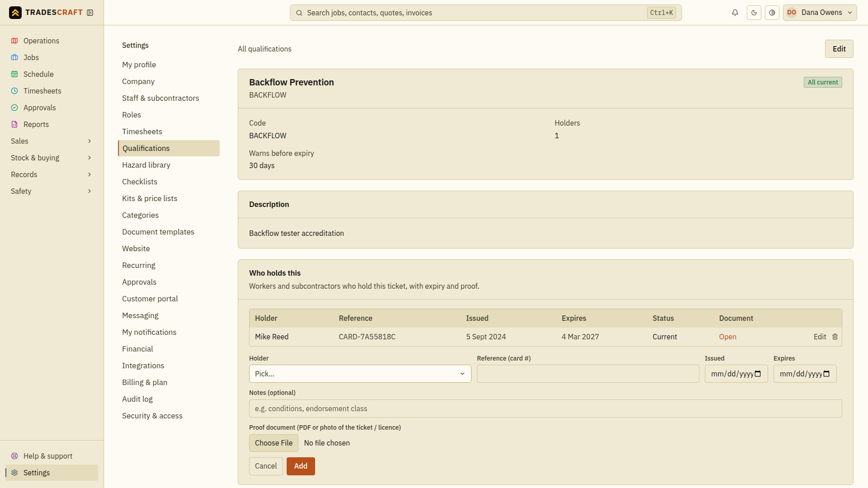Open My notifications settings

pos(169,332)
